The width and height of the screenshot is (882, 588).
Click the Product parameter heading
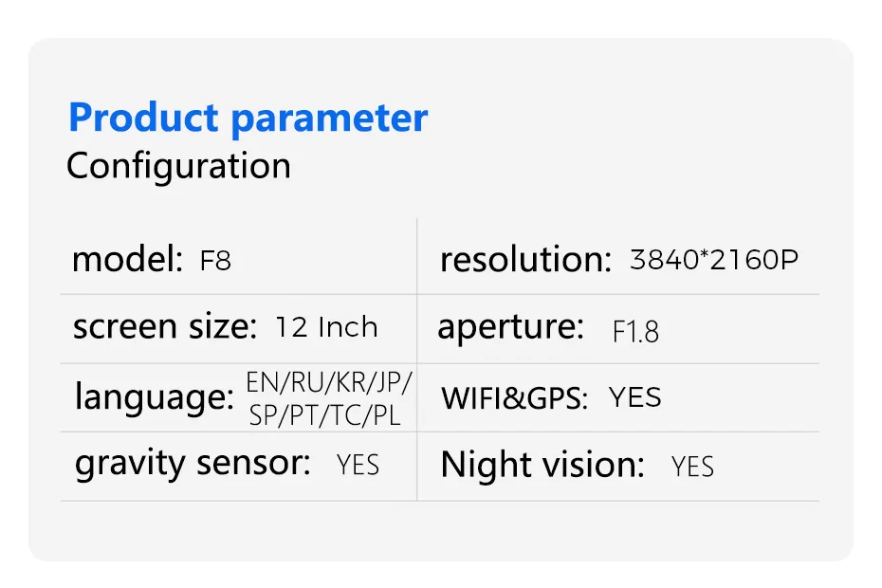(x=248, y=119)
